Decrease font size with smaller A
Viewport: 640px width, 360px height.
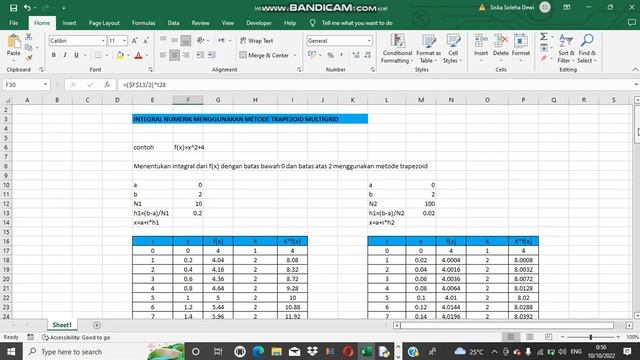tap(146, 40)
